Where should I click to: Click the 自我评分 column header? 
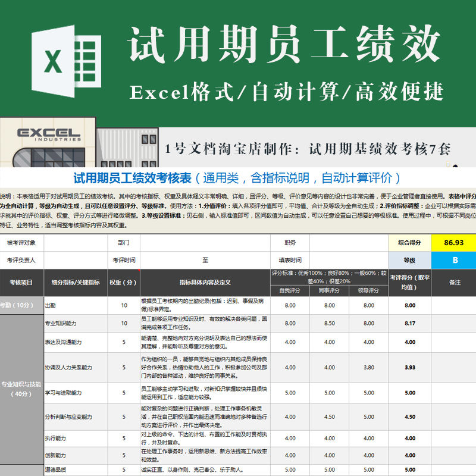(x=290, y=291)
